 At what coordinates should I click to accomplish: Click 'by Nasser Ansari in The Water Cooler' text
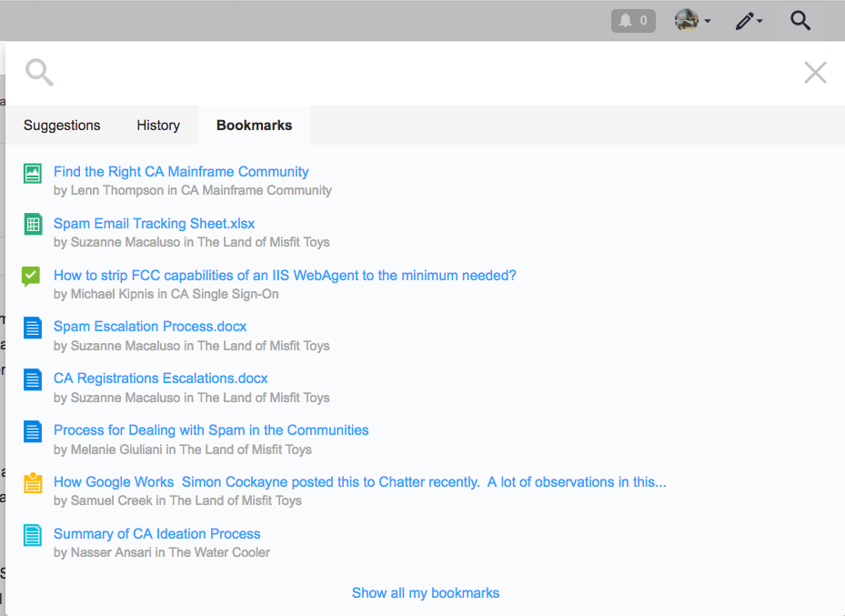[162, 552]
